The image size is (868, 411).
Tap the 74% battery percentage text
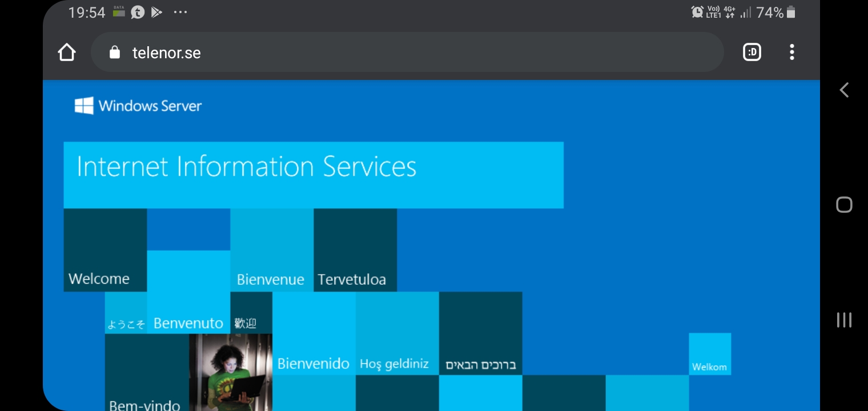click(770, 13)
